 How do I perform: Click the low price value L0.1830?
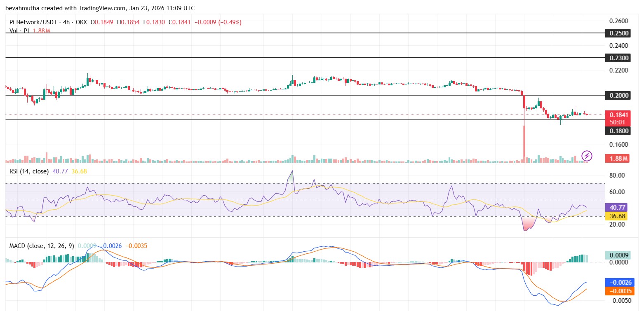click(x=154, y=22)
